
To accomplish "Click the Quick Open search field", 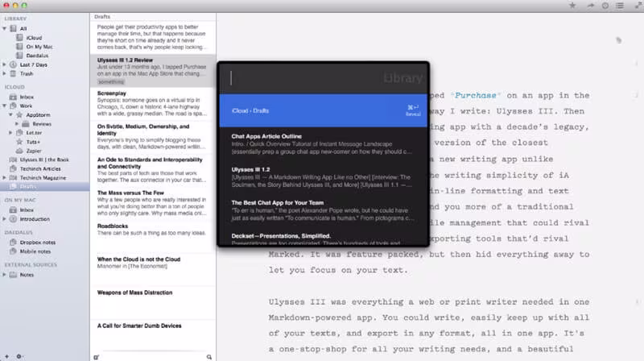I will pyautogui.click(x=324, y=78).
